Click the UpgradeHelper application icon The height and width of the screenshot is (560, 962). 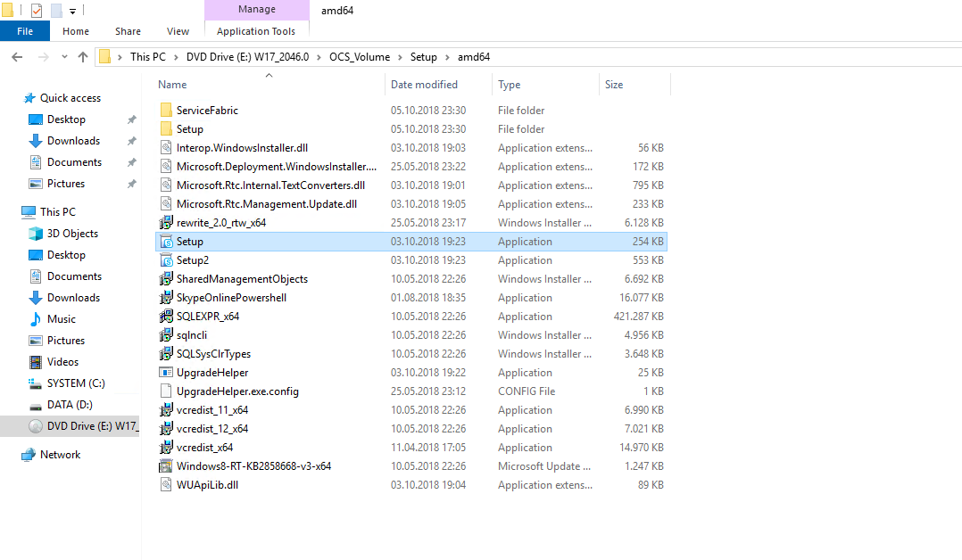click(166, 373)
